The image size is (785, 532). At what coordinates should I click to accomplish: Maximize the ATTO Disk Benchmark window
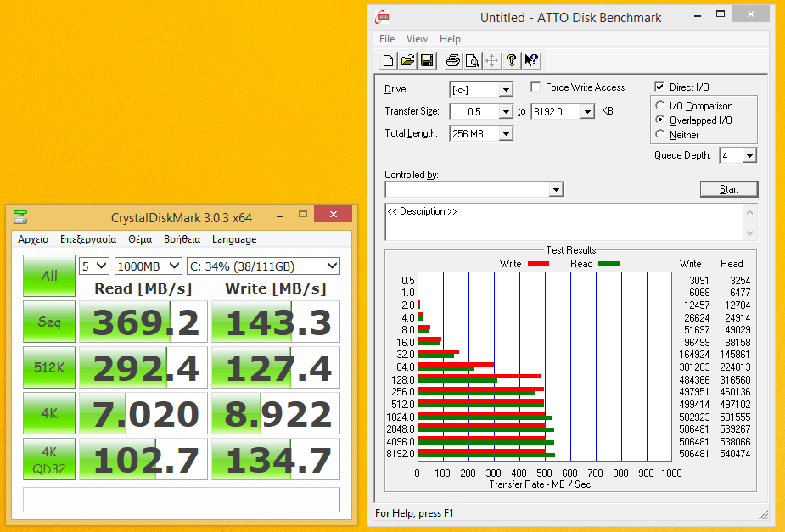tap(721, 14)
